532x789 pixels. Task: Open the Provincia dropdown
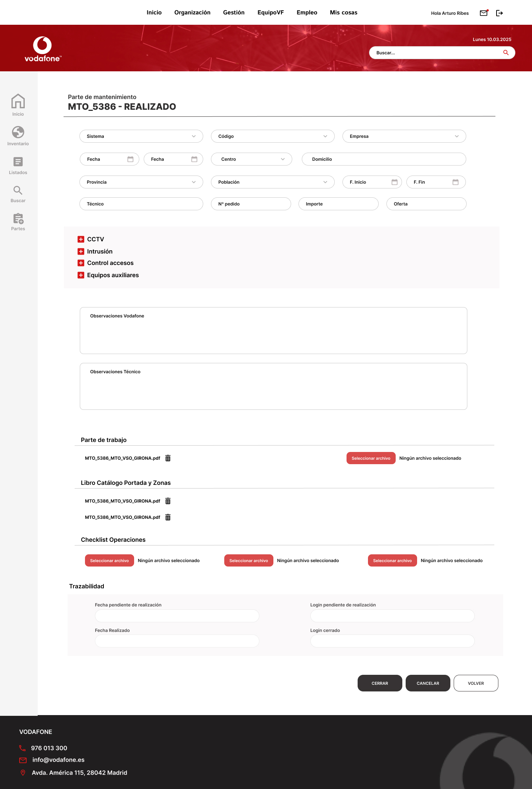point(141,182)
